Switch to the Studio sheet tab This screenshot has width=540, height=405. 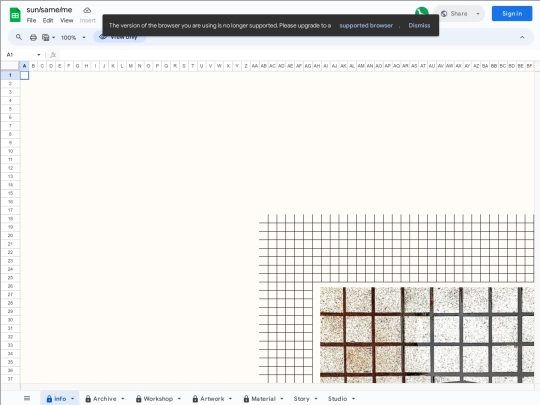[337, 398]
